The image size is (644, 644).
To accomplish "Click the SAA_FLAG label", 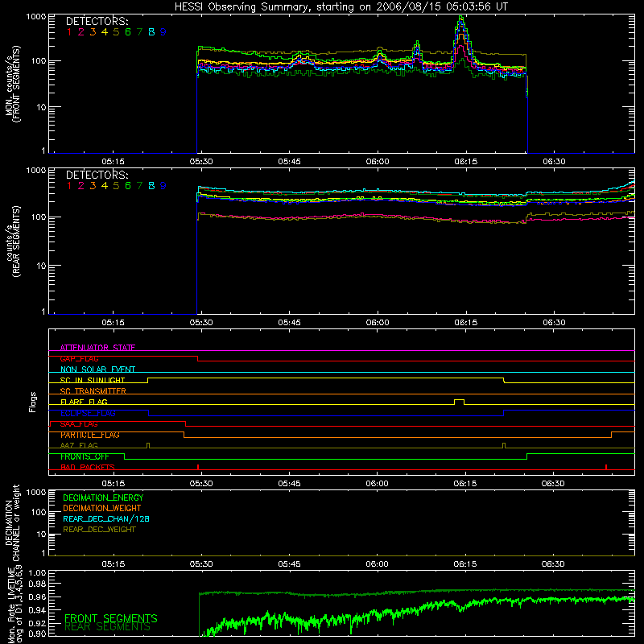I will 79,424.
